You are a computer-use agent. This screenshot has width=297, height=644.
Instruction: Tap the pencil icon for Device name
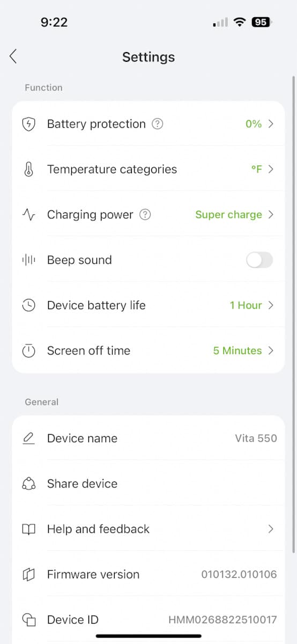[x=28, y=438]
